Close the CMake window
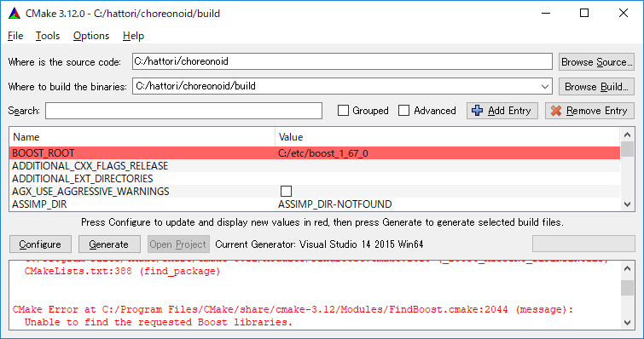Image resolution: width=644 pixels, height=339 pixels. [x=623, y=14]
